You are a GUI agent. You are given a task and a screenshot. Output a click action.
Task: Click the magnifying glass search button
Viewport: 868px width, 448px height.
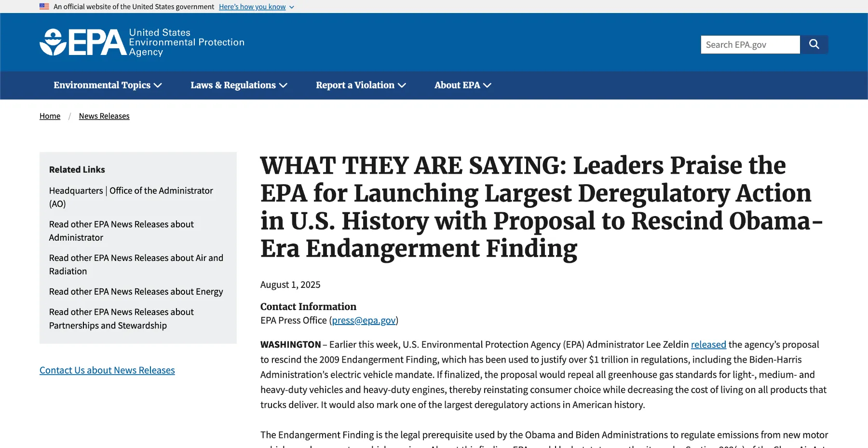[x=814, y=44]
